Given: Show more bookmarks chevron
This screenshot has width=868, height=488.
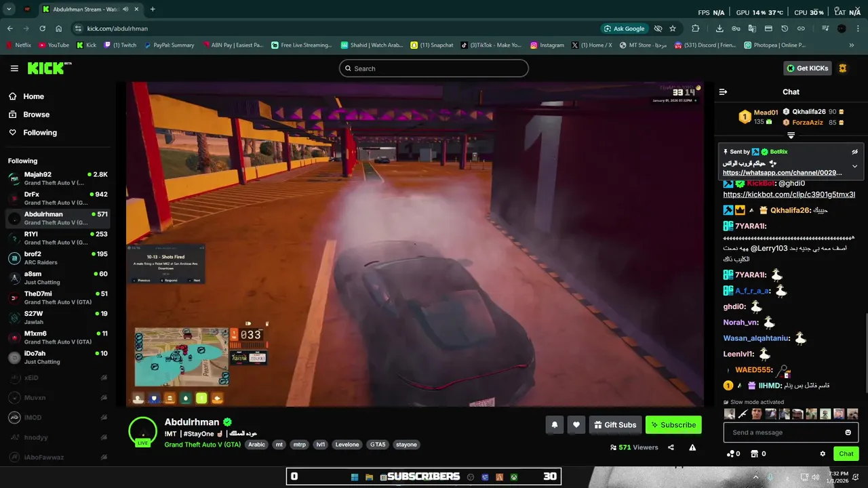Looking at the screenshot, I should click(852, 45).
